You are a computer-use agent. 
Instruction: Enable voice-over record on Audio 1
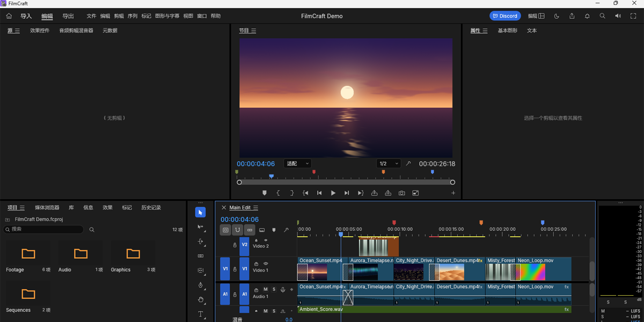point(283,289)
